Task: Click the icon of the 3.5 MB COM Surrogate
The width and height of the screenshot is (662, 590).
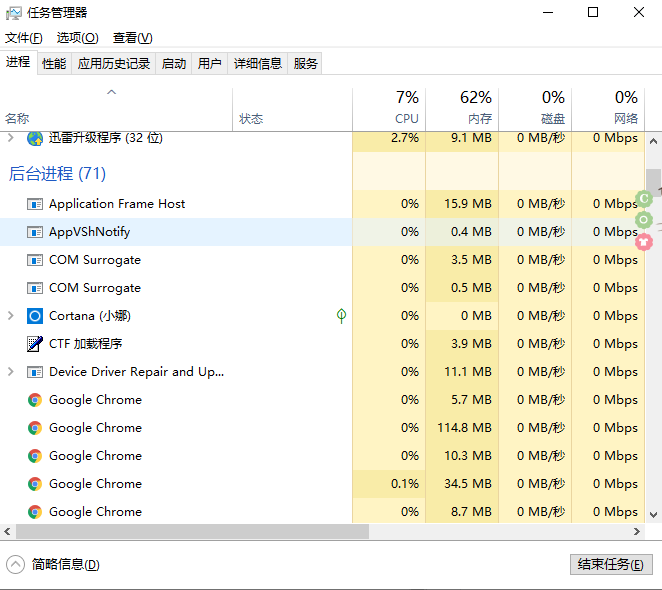Action: (35, 260)
